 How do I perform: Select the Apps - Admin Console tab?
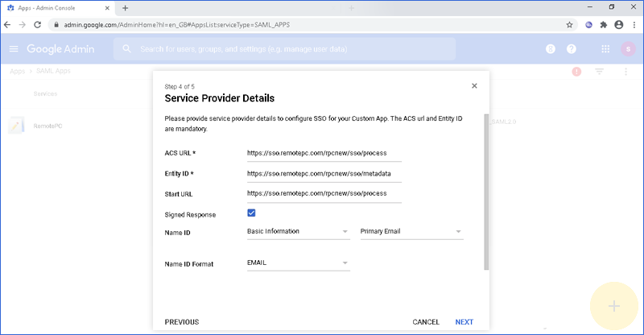(56, 7)
